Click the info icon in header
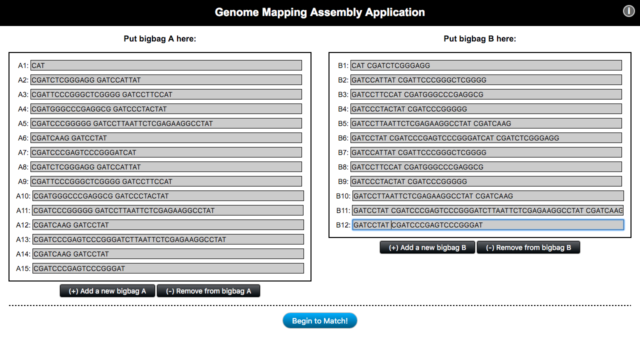Screen dimensions: 640x364 click(628, 11)
